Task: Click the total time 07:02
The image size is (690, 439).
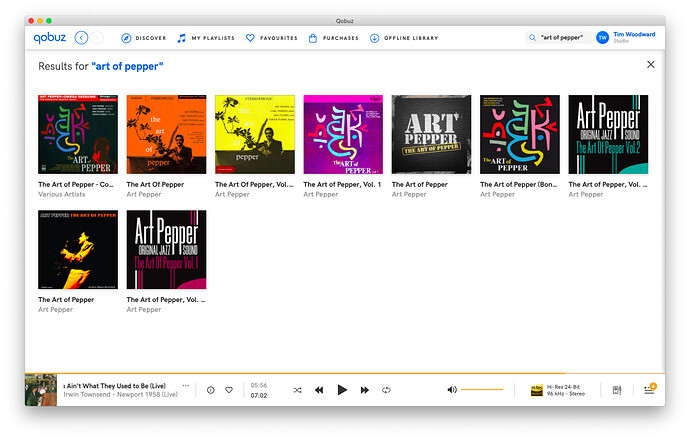Action: (x=259, y=395)
